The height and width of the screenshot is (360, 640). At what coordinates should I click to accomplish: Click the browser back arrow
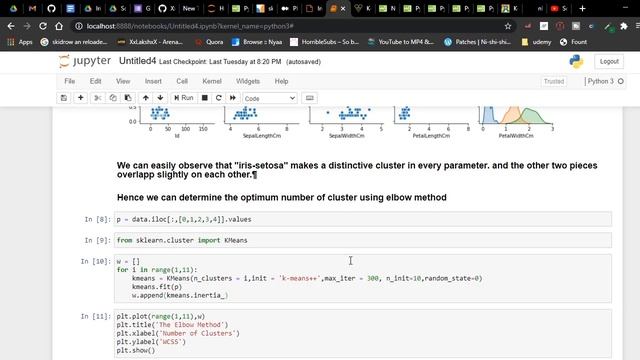pos(11,26)
